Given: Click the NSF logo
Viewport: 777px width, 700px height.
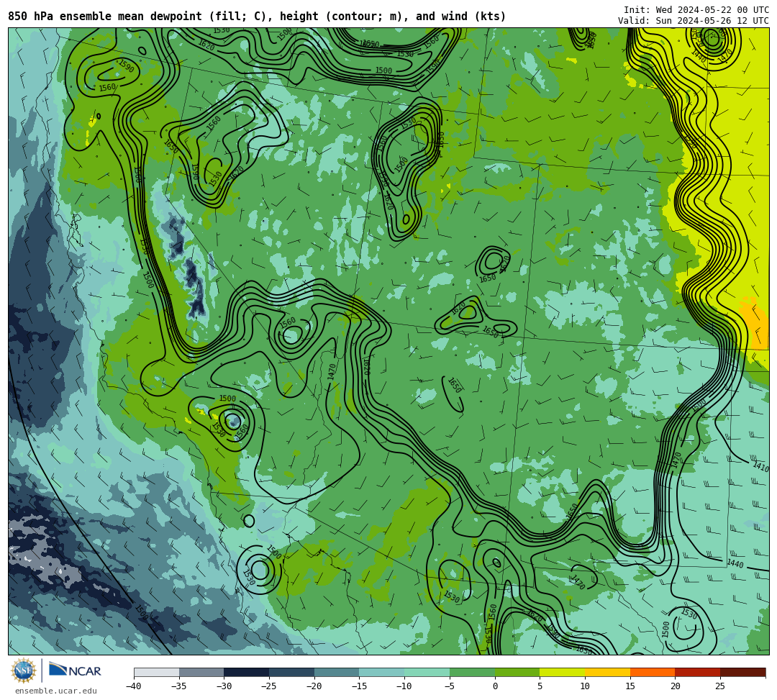Looking at the screenshot, I should 24,671.
